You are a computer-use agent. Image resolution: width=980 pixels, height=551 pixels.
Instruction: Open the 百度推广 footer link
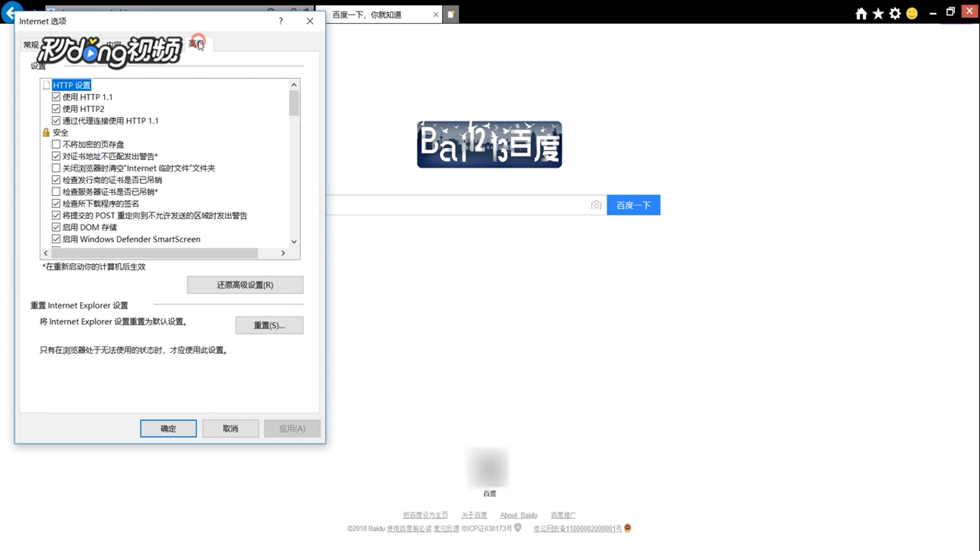(563, 515)
